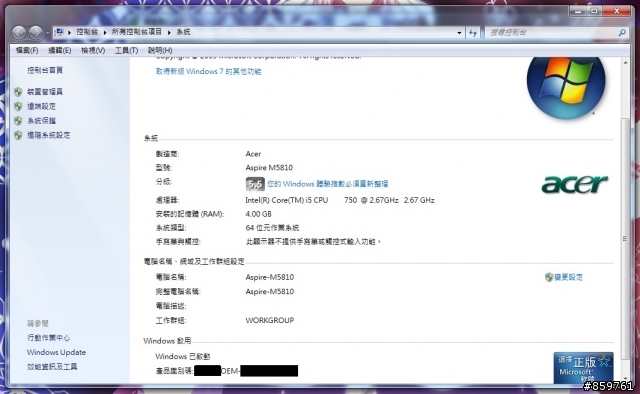Open 進階系統設定 from sidebar
Viewport: 640px width, 394px height.
tap(49, 135)
